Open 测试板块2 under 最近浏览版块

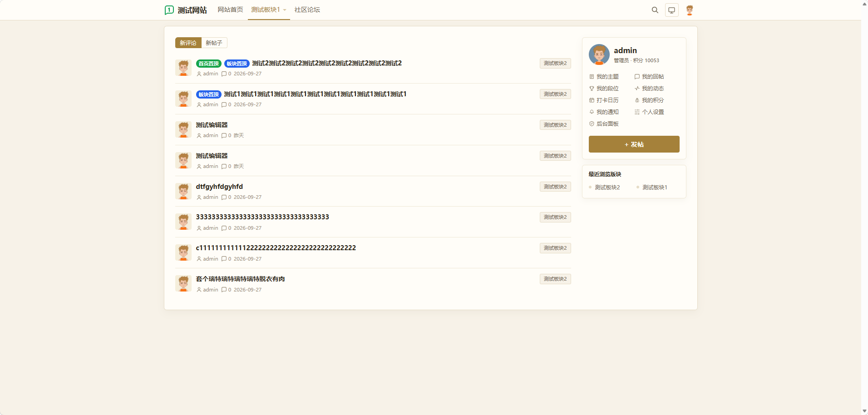click(x=607, y=188)
